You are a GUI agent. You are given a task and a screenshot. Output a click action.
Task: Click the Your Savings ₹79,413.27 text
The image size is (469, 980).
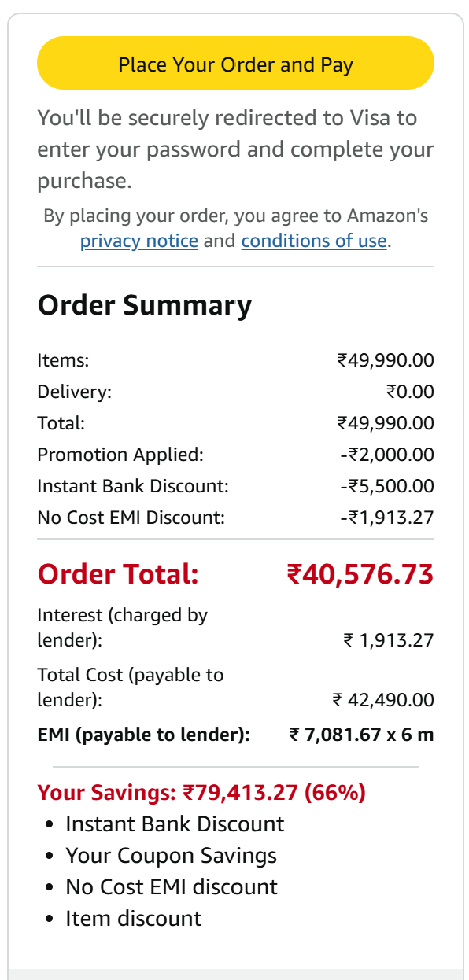pos(201,792)
